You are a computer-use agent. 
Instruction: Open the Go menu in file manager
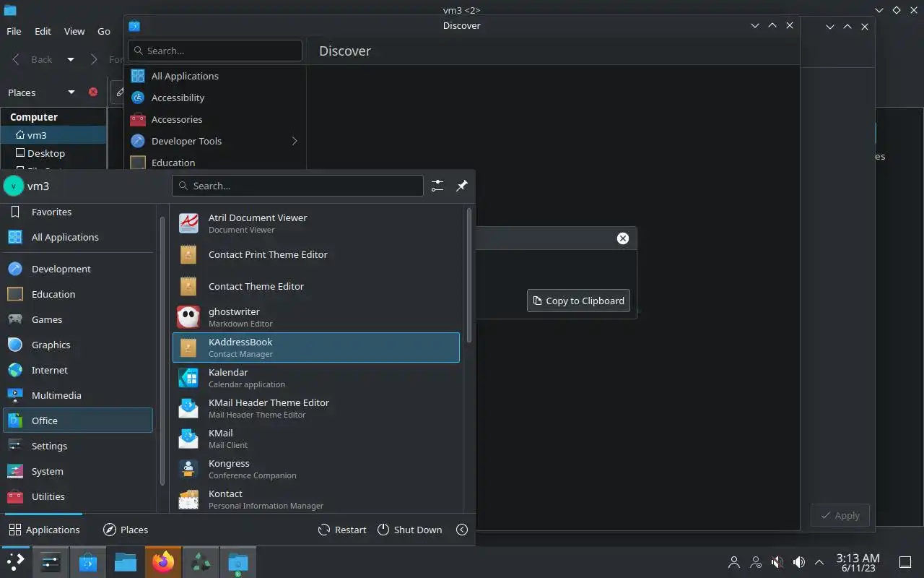pyautogui.click(x=104, y=31)
